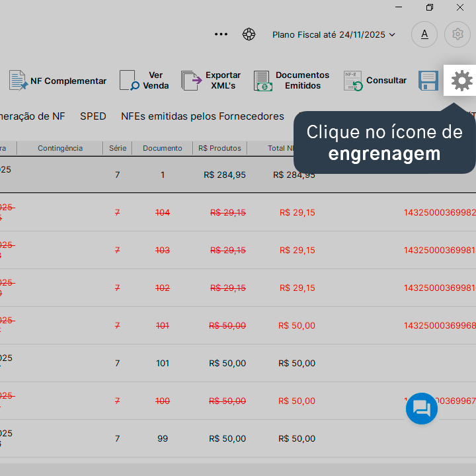The width and height of the screenshot is (476, 476).
Task: Minimize the application window
Action: (399, 7)
